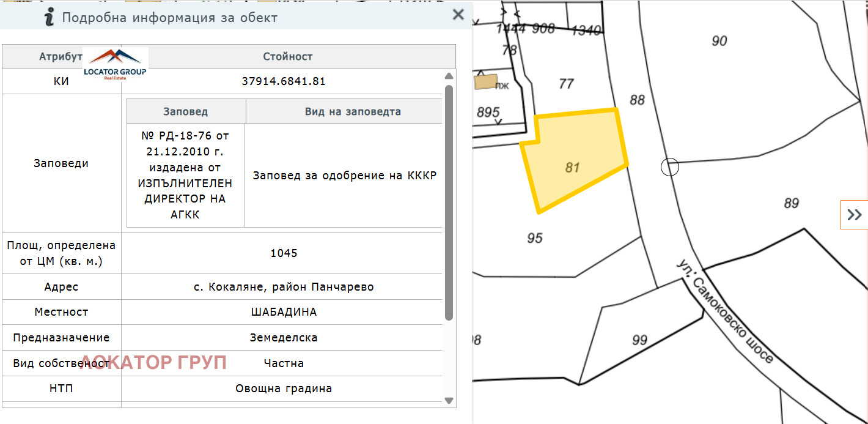
Task: Click parcel 99 on the cadastral map
Action: [639, 340]
